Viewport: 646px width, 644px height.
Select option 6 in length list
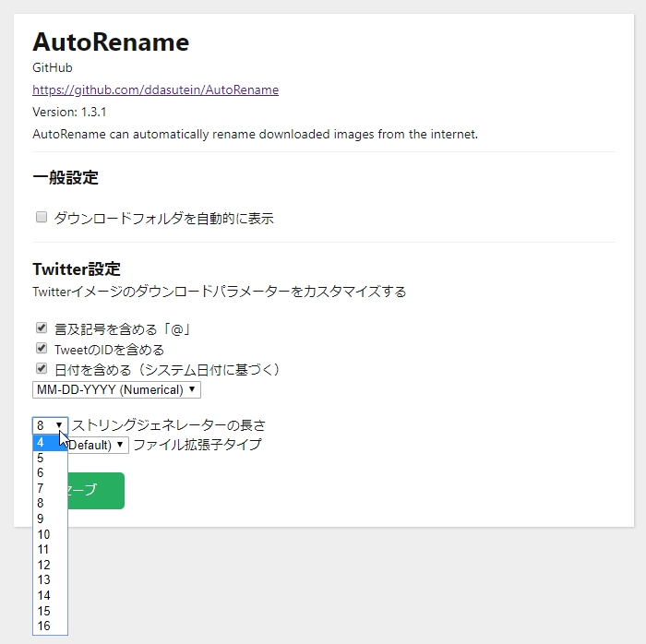50,472
